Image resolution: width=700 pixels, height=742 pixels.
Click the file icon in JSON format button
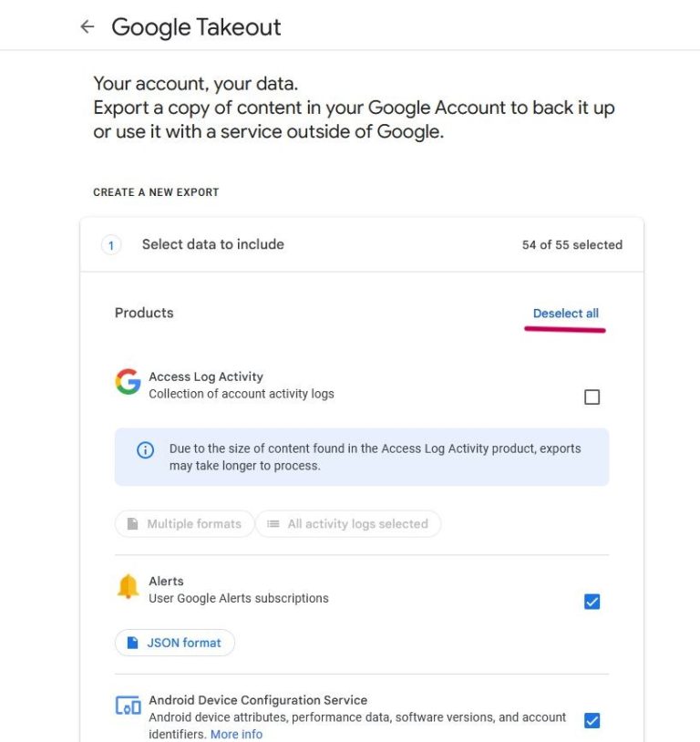(133, 643)
